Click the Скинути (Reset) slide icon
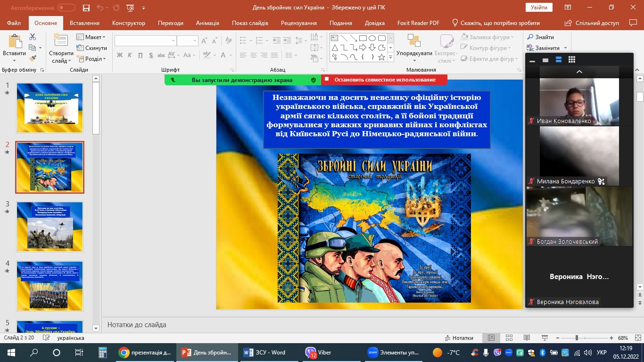The width and height of the screenshot is (644, 362). click(x=91, y=48)
